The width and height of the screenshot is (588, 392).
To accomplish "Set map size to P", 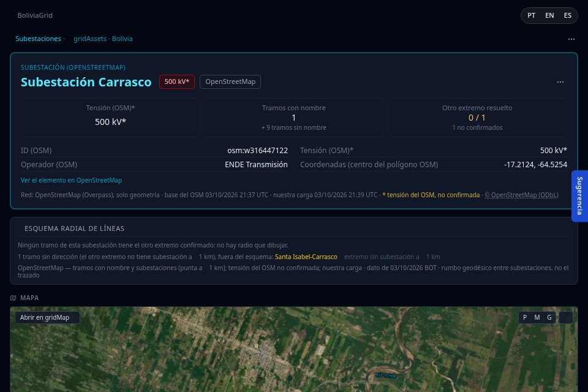I will point(525,317).
